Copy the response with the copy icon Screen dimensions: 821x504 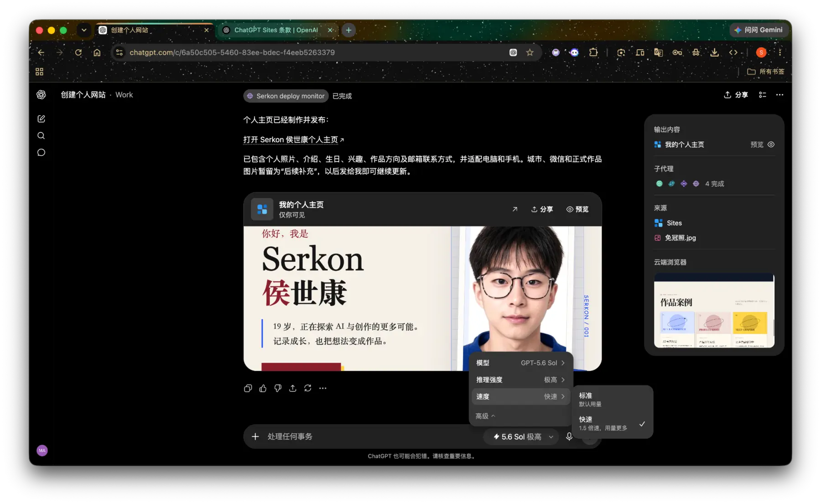[x=248, y=388]
